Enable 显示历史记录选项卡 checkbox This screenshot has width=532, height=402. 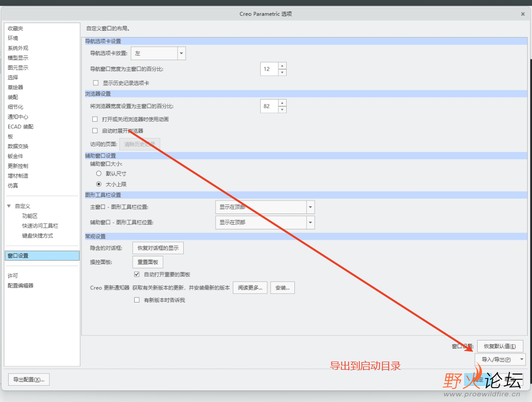[96, 83]
